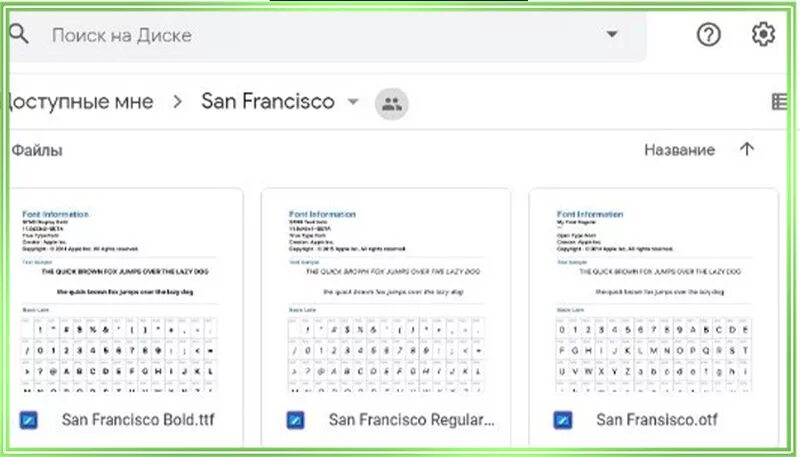Image resolution: width=800 pixels, height=457 pixels.
Task: Click the search magnifier icon
Action: click(x=19, y=34)
